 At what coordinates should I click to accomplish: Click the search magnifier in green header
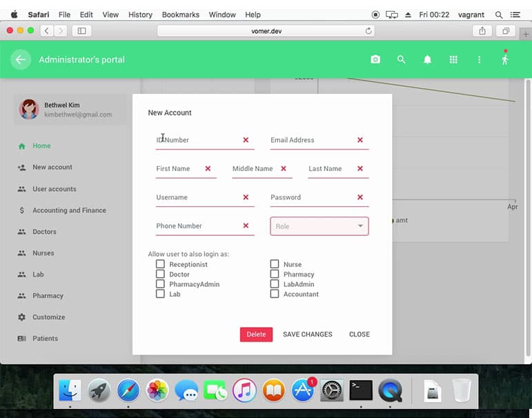402,60
